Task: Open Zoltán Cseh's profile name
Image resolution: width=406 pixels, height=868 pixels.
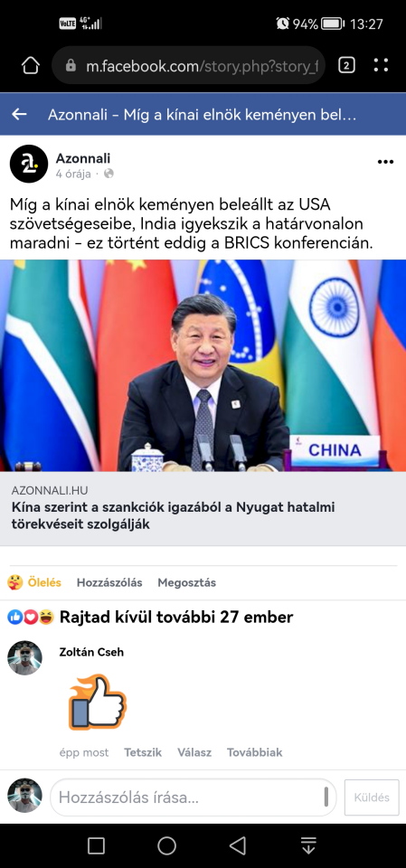Action: (x=91, y=652)
